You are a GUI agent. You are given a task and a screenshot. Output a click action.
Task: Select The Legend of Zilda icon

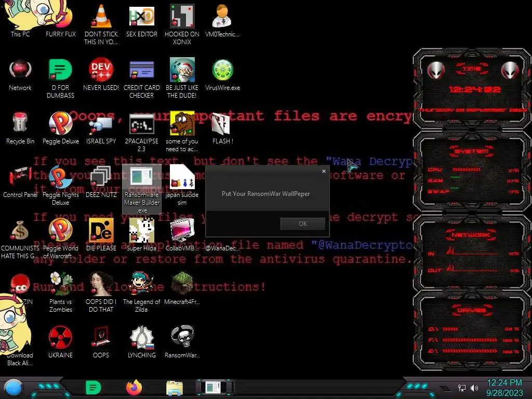click(141, 292)
